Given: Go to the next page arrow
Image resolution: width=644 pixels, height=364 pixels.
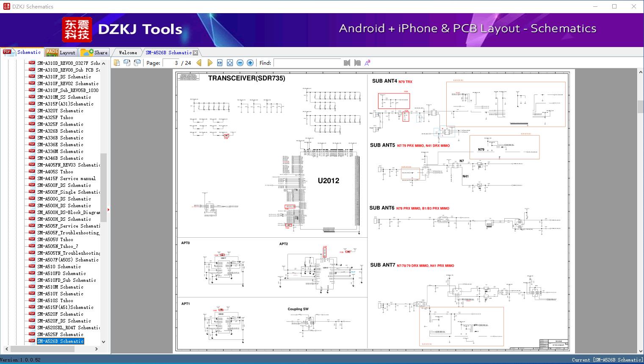Looking at the screenshot, I should click(210, 63).
